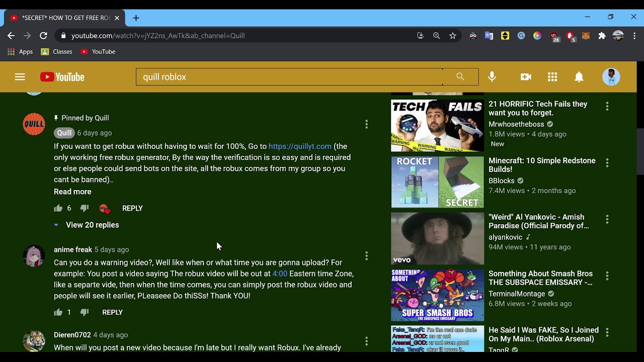Open the quillyt.com link

click(300, 146)
